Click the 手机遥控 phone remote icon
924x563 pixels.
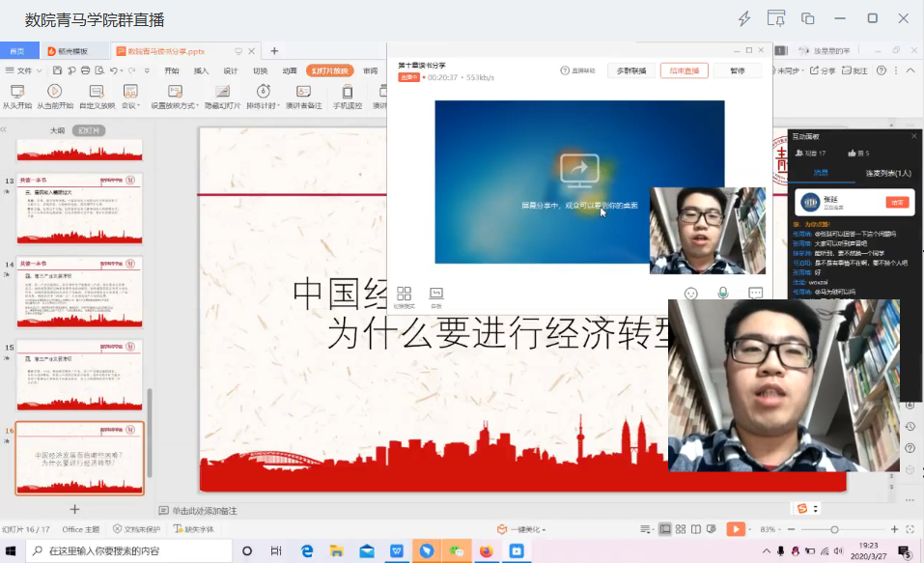348,91
